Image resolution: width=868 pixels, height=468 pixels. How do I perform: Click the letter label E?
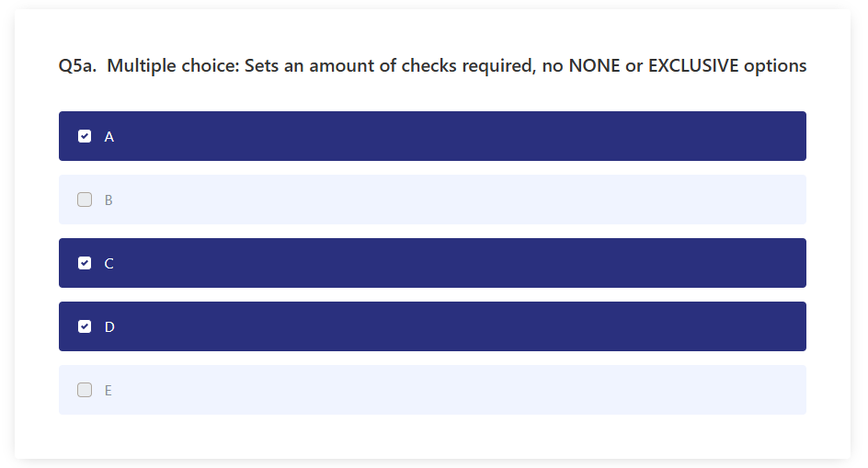point(108,391)
